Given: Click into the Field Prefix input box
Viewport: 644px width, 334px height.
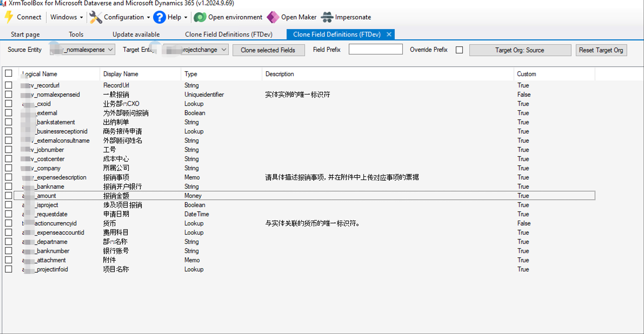Looking at the screenshot, I should (376, 49).
